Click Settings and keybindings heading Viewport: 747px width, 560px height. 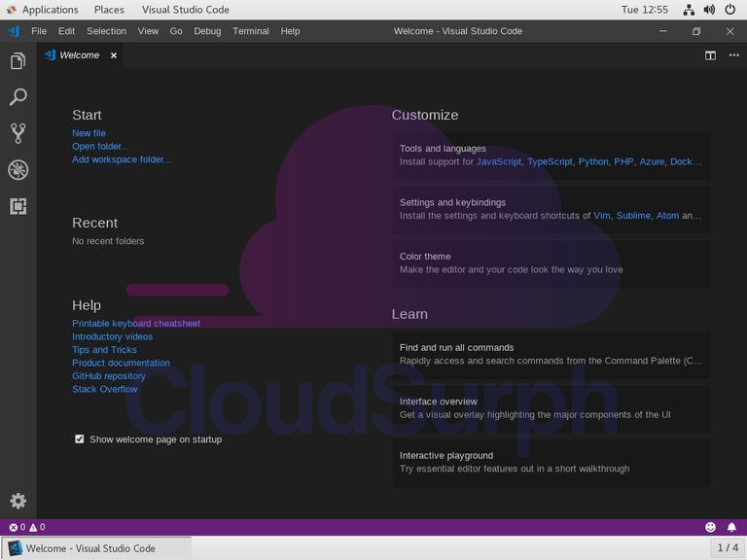(x=452, y=202)
